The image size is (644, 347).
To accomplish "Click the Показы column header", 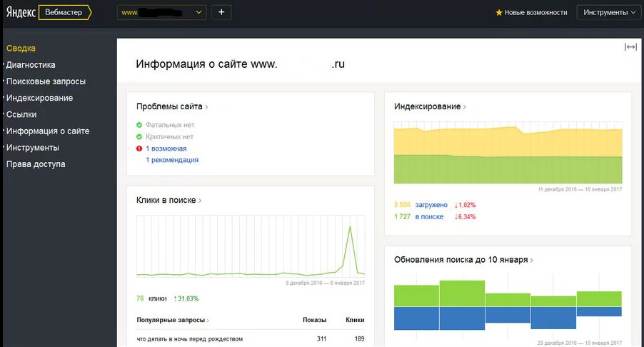I will point(315,320).
